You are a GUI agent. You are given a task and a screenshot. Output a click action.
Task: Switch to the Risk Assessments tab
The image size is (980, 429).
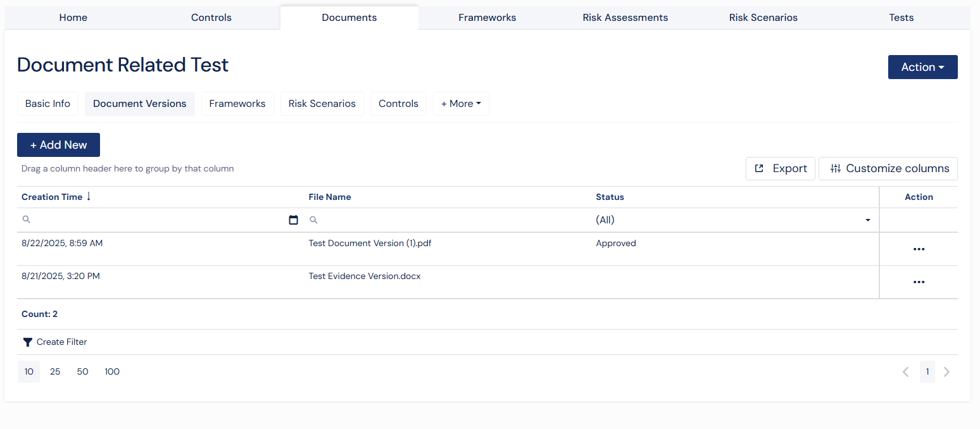625,18
